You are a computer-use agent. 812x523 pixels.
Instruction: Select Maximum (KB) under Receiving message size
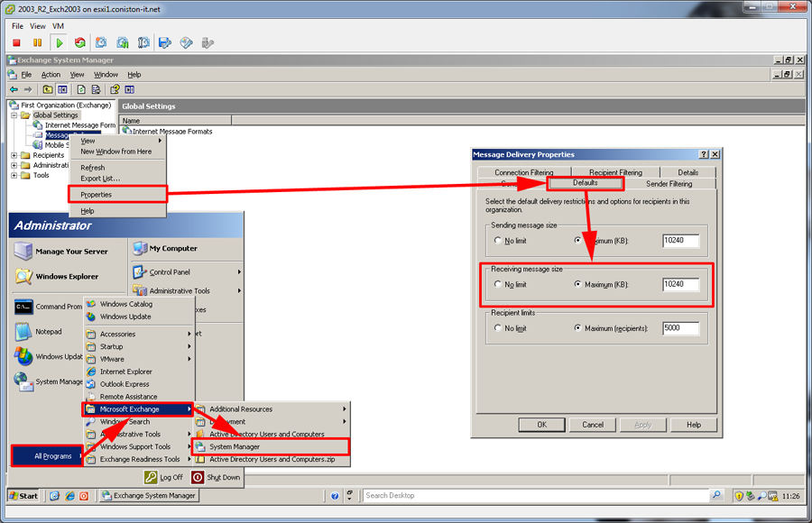coord(577,284)
